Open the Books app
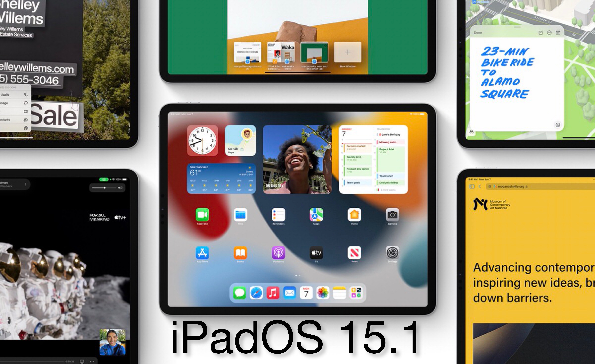Viewport: 595px width, 364px height. tap(240, 253)
